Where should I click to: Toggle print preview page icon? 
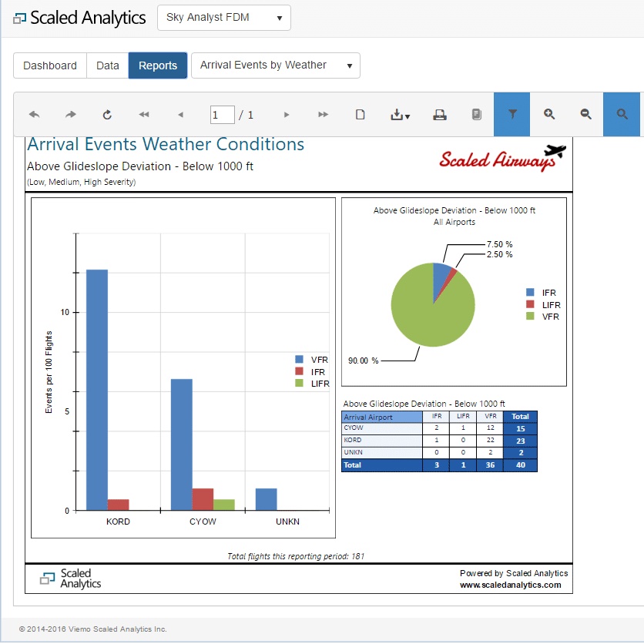pyautogui.click(x=360, y=115)
